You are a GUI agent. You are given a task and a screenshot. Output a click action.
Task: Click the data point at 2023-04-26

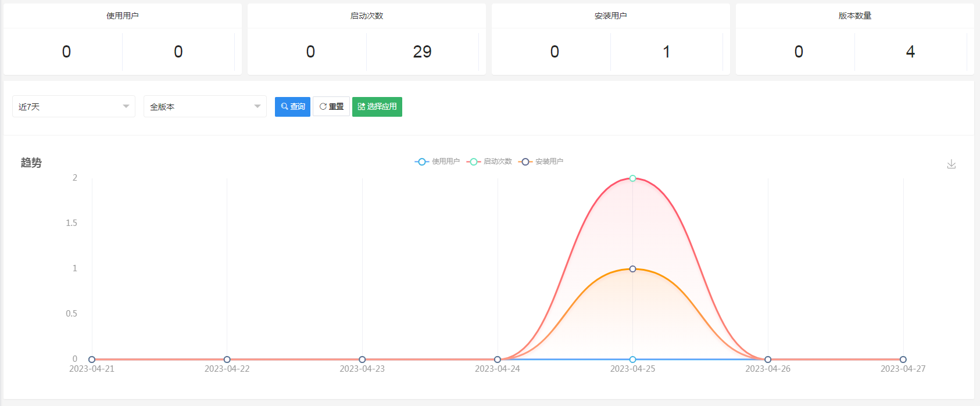[x=768, y=360]
